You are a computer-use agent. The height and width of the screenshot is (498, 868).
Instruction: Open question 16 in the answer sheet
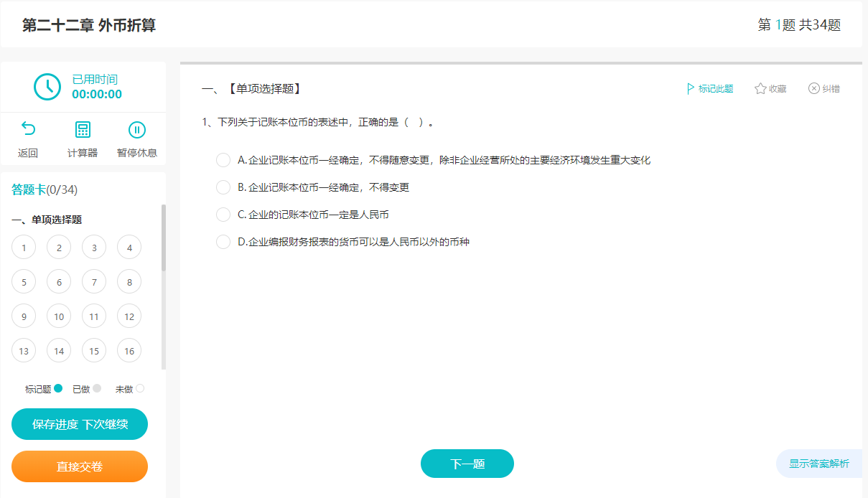tap(129, 350)
